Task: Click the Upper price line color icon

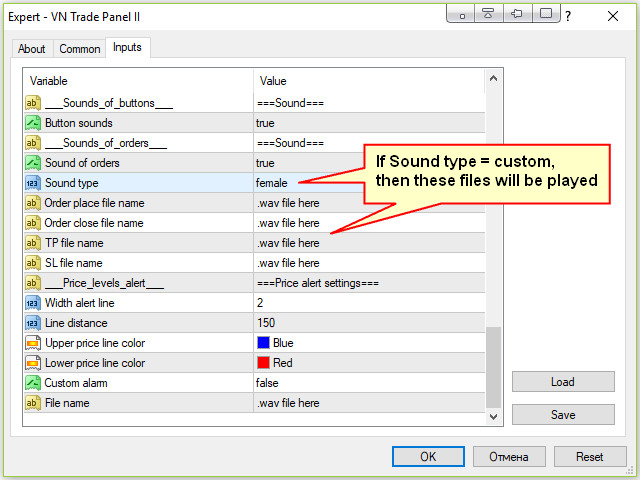Action: [x=33, y=343]
